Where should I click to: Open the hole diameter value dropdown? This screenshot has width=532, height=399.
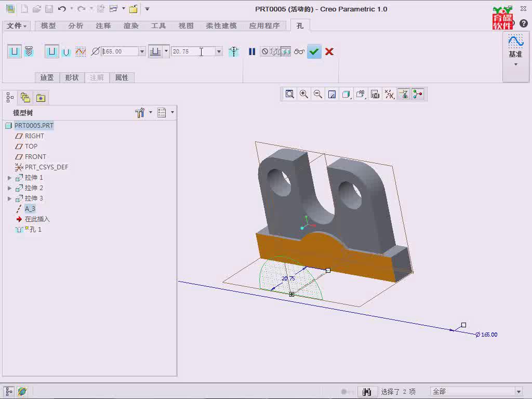(142, 51)
